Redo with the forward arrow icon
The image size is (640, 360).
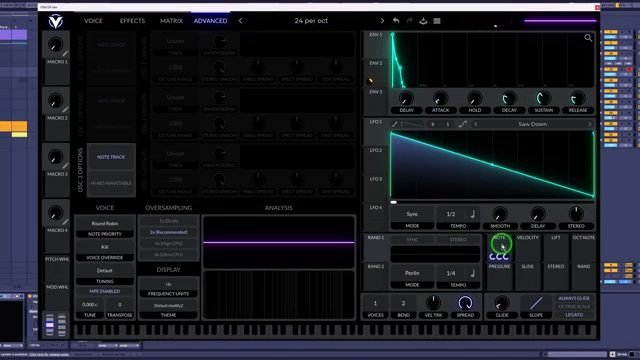(409, 20)
